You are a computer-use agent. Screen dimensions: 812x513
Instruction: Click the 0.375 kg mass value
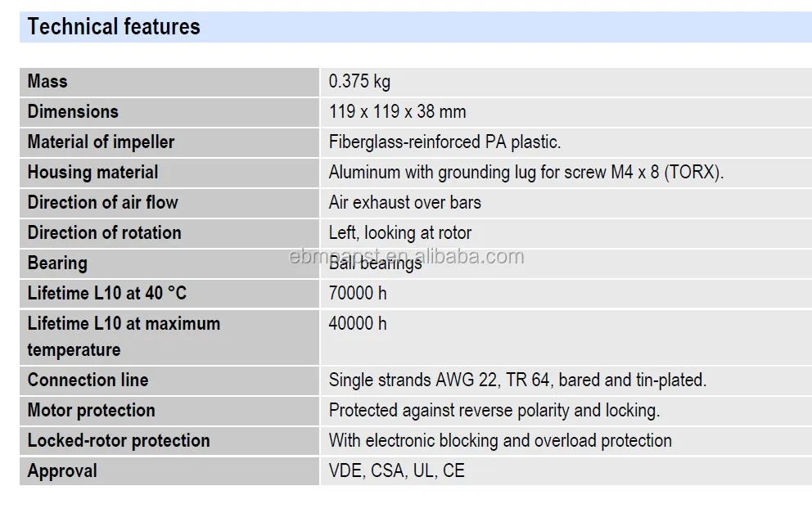(359, 82)
